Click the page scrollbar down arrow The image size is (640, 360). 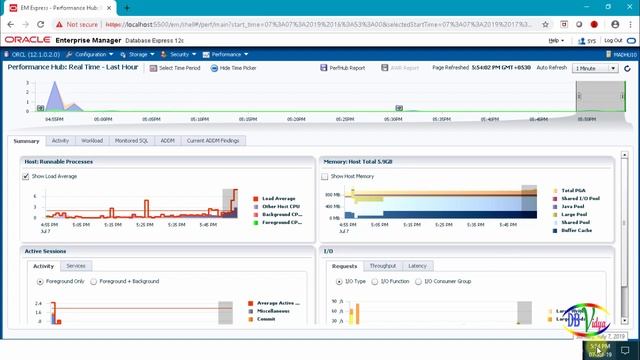624,321
